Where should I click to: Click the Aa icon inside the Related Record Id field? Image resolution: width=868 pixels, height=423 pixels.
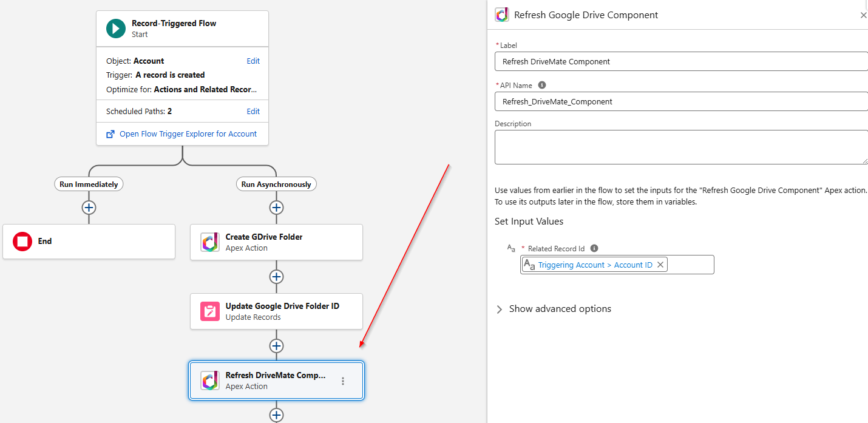coord(530,264)
